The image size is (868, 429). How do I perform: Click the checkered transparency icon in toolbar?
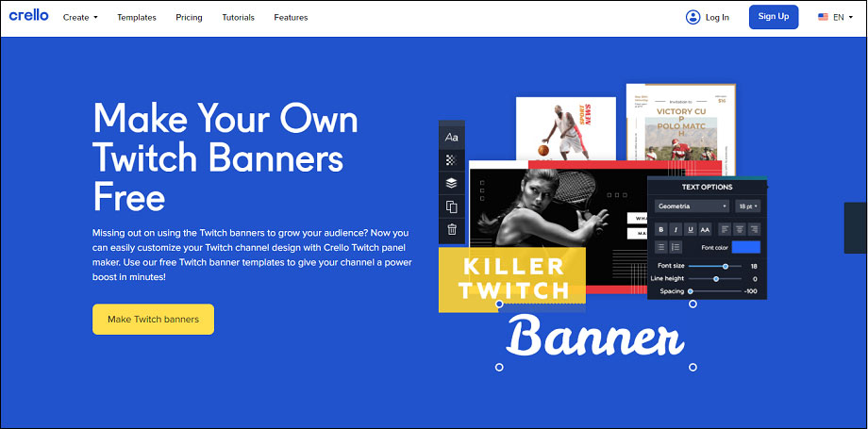coord(452,160)
